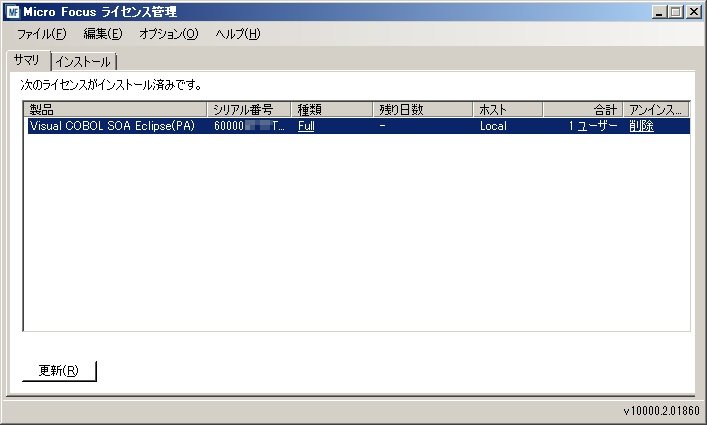Image resolution: width=707 pixels, height=425 pixels.
Task: Sort by the ホスト column header
Action: click(x=508, y=109)
